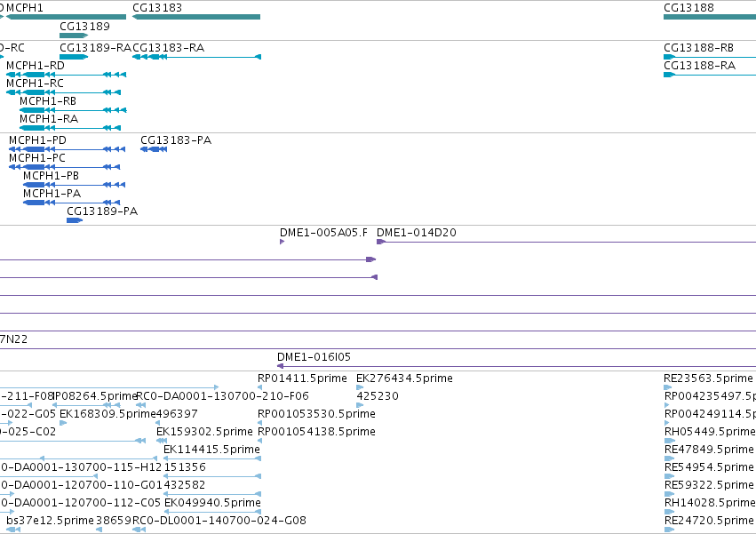Screen dimensions: 756x534
Task: Click the bs37e12.5prime EST label
Action: point(50,521)
